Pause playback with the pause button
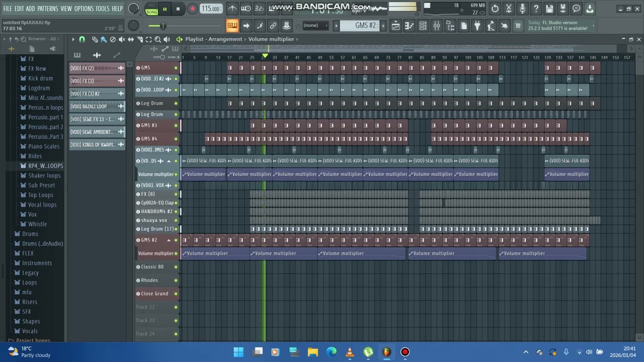The width and height of the screenshot is (644, 362). [165, 9]
